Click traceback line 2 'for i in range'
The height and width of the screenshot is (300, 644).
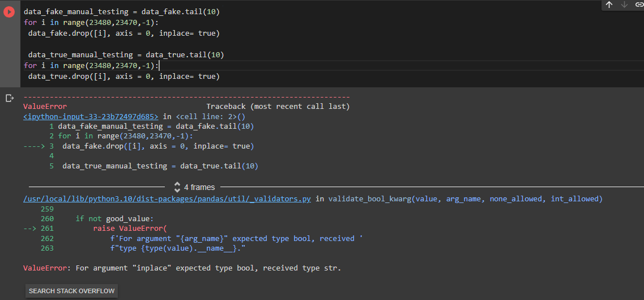point(126,136)
